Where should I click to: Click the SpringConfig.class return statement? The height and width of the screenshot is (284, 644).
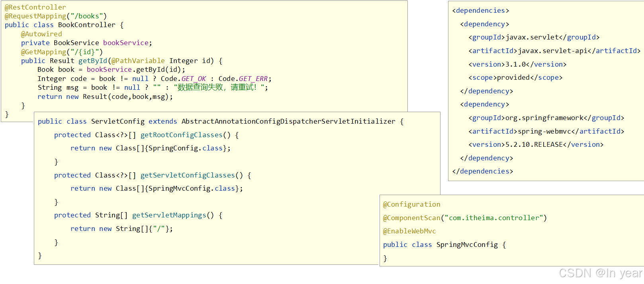pyautogui.click(x=151, y=148)
